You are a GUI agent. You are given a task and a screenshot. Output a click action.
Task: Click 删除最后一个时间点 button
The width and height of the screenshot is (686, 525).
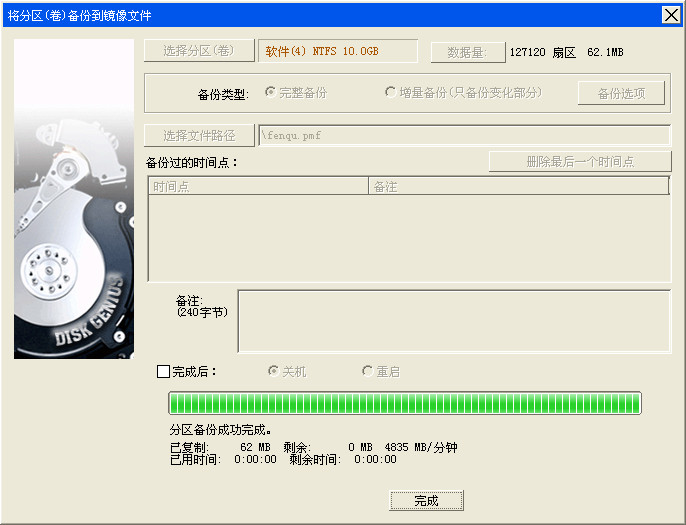pyautogui.click(x=580, y=162)
